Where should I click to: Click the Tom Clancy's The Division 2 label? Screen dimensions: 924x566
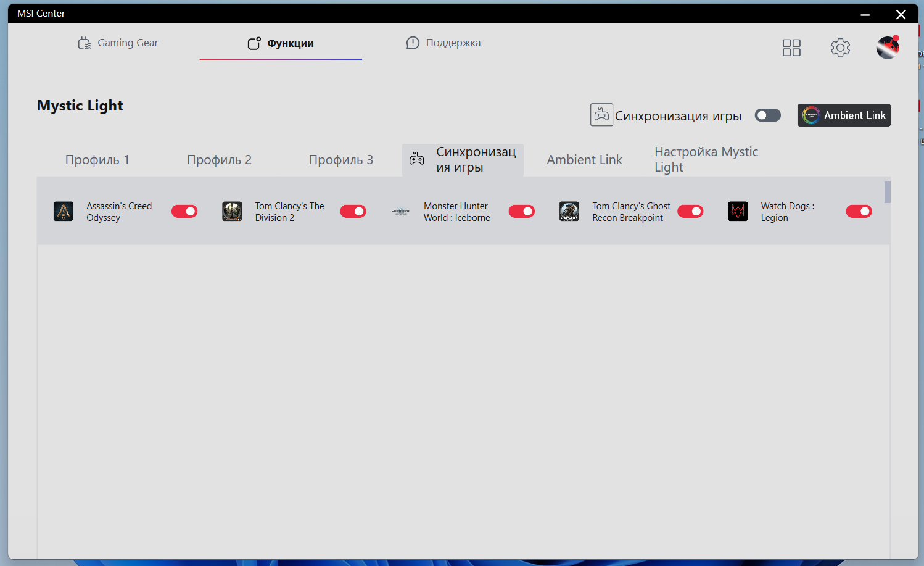pyautogui.click(x=290, y=212)
